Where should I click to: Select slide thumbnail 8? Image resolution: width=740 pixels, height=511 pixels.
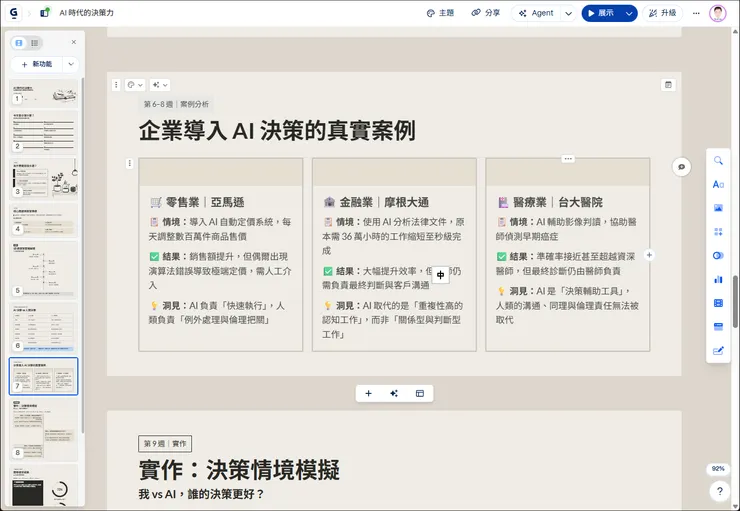point(43,430)
